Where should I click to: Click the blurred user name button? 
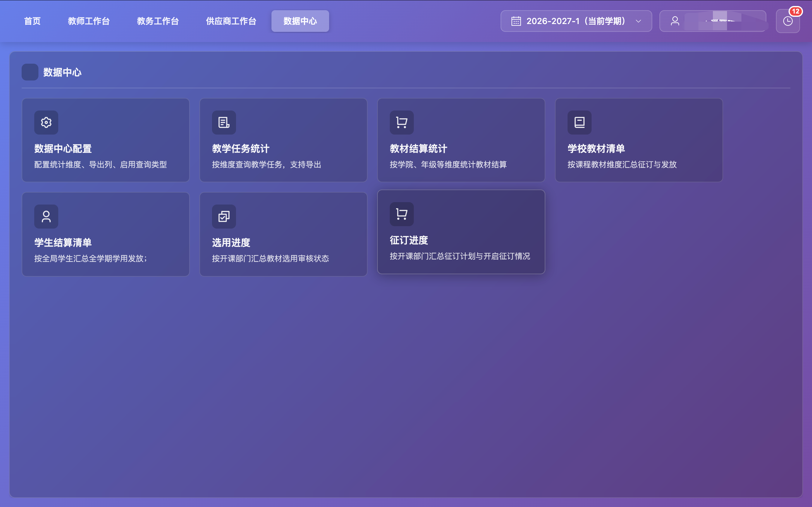713,21
